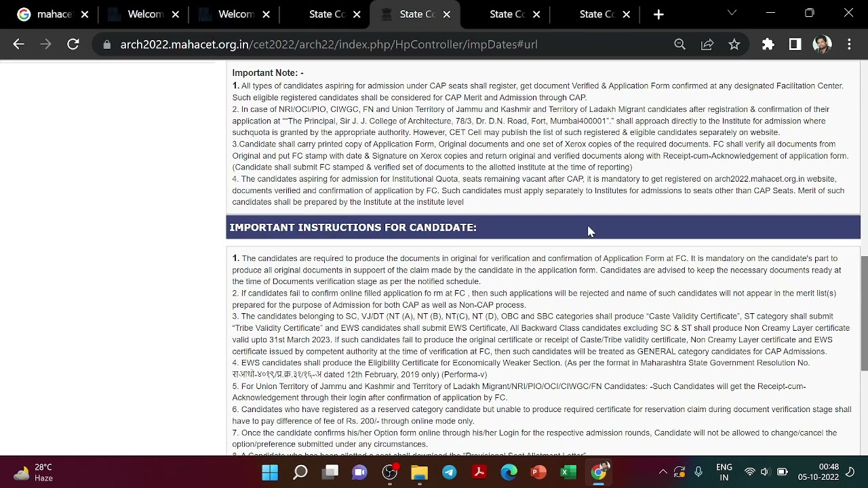This screenshot has height=488, width=868.
Task: Go back to the previous page
Action: tap(18, 44)
